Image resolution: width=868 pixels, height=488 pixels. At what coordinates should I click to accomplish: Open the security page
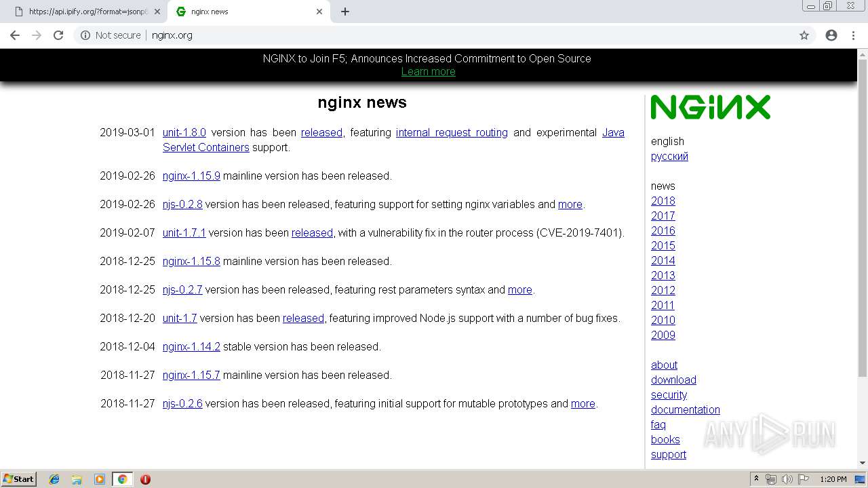click(x=669, y=395)
